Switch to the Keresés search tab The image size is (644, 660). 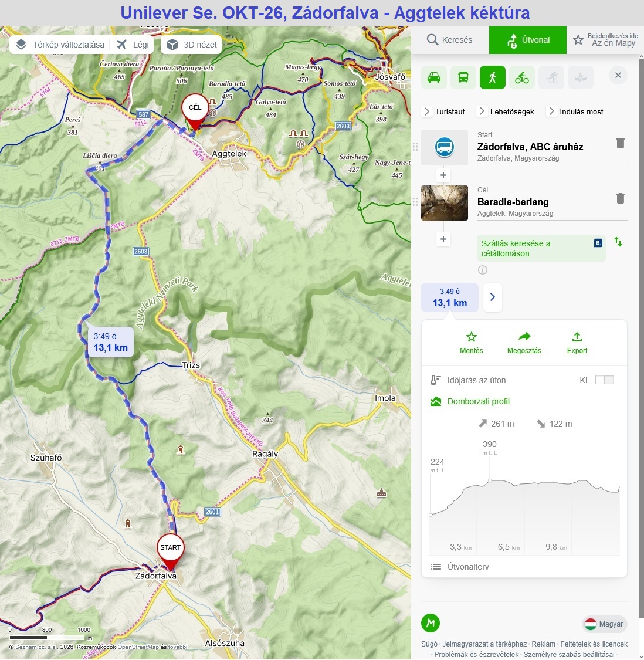(x=450, y=40)
